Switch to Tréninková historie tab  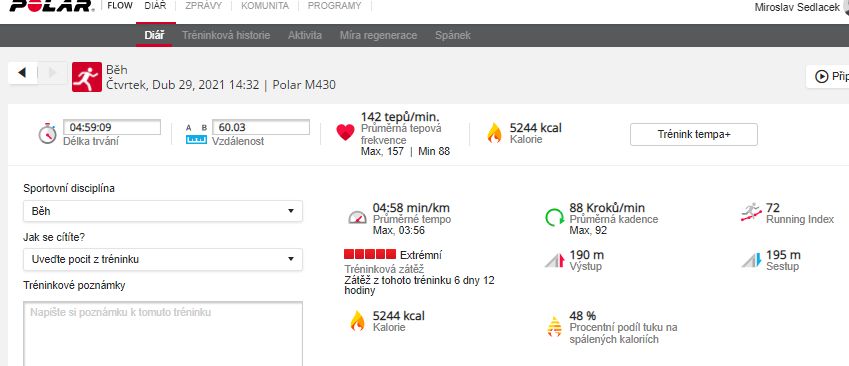click(226, 35)
